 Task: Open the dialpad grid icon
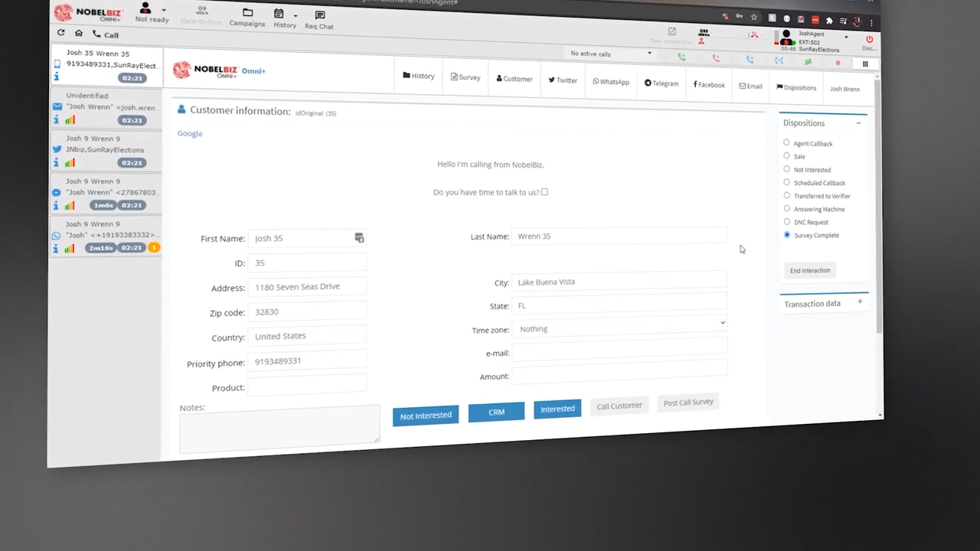point(865,64)
